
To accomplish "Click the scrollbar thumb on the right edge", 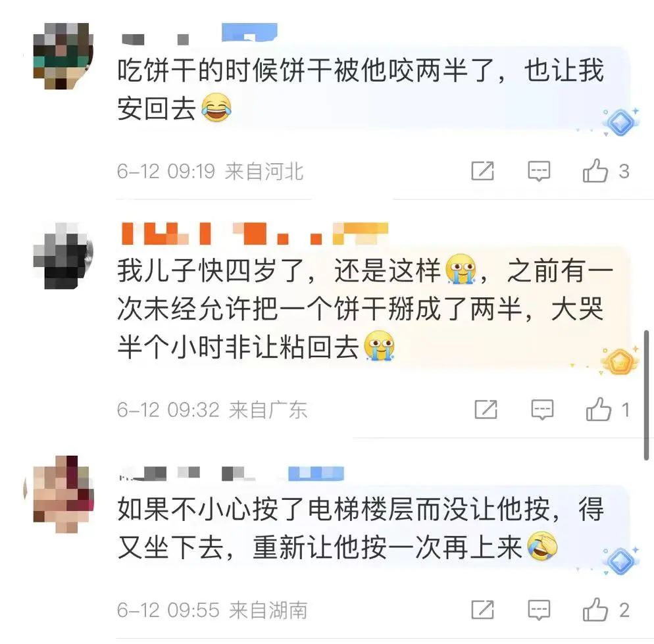I will (647, 395).
